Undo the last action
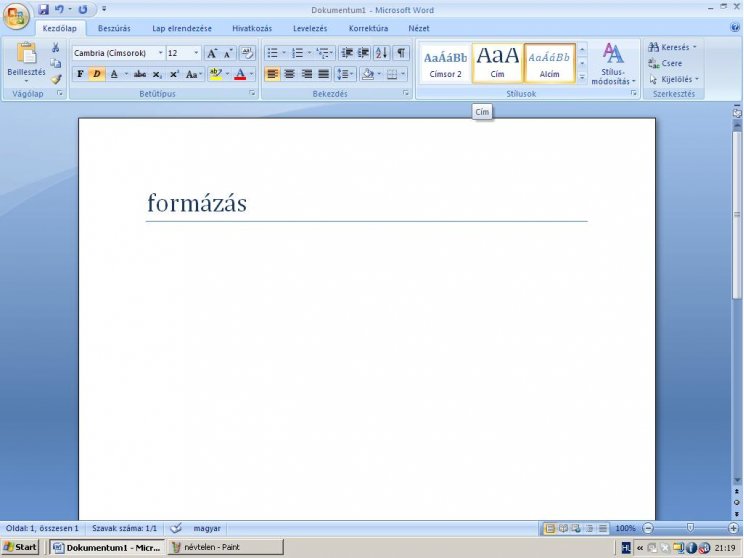This screenshot has height=558, width=744. coord(59,9)
